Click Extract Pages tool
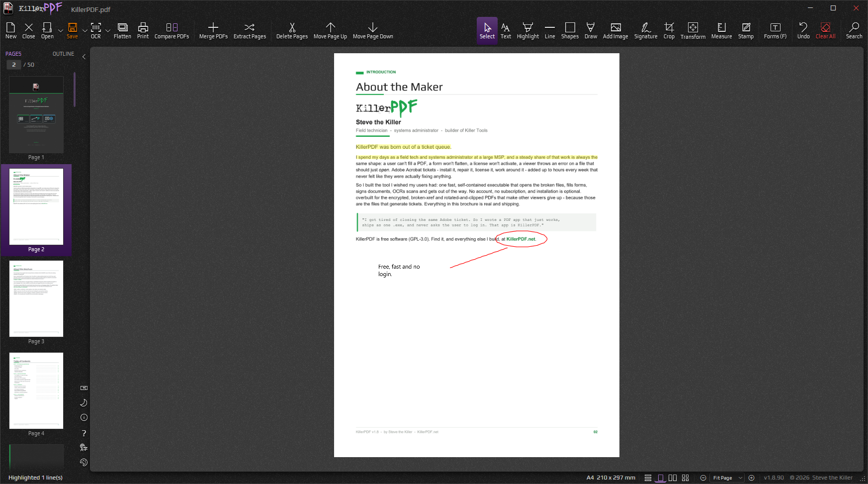The width and height of the screenshot is (868, 484). point(250,30)
